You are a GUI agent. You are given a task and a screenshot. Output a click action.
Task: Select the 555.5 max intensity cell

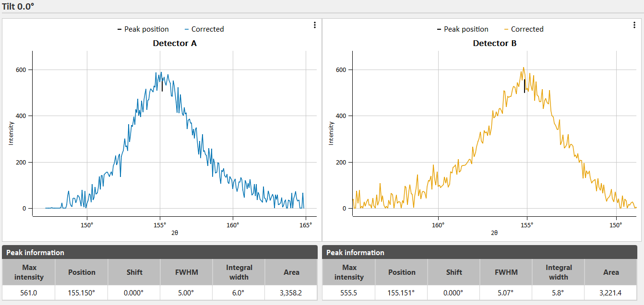(x=349, y=293)
